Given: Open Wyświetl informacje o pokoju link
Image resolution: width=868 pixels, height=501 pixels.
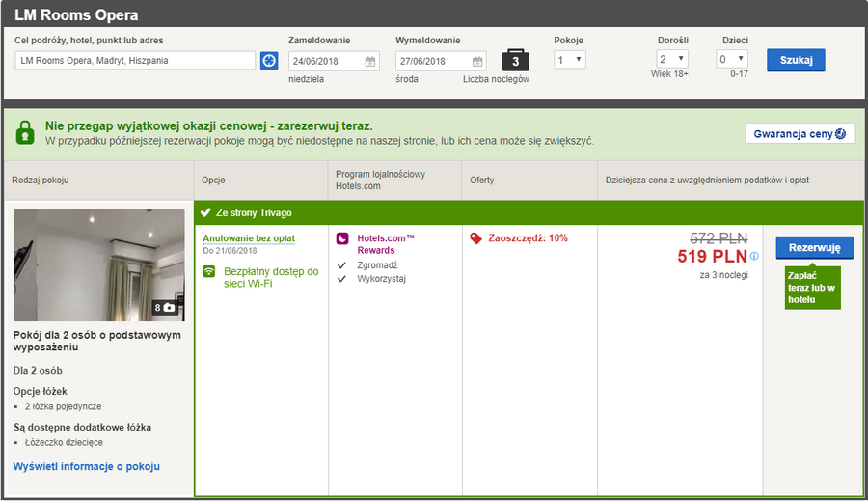Looking at the screenshot, I should 87,466.
